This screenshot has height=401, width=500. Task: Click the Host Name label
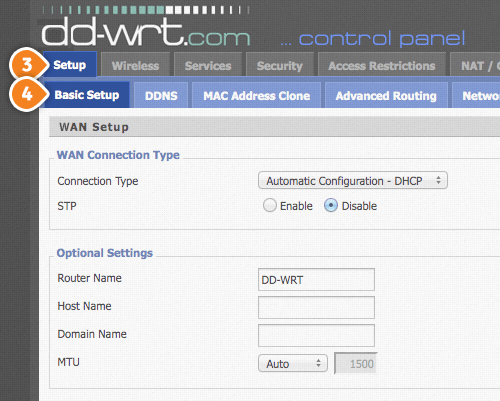pyautogui.click(x=84, y=306)
